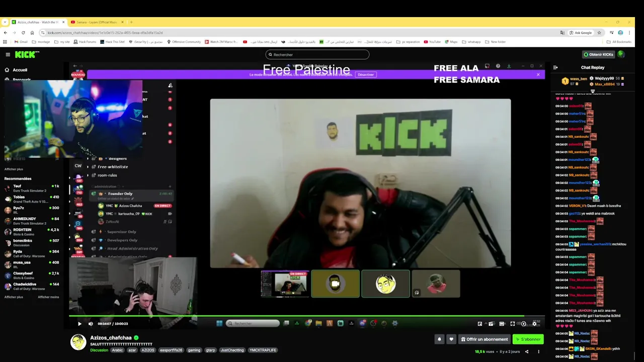Screen dimensions: 644x362
Task: Open the Azizos_chafchaa channel name link
Action: (x=111, y=338)
